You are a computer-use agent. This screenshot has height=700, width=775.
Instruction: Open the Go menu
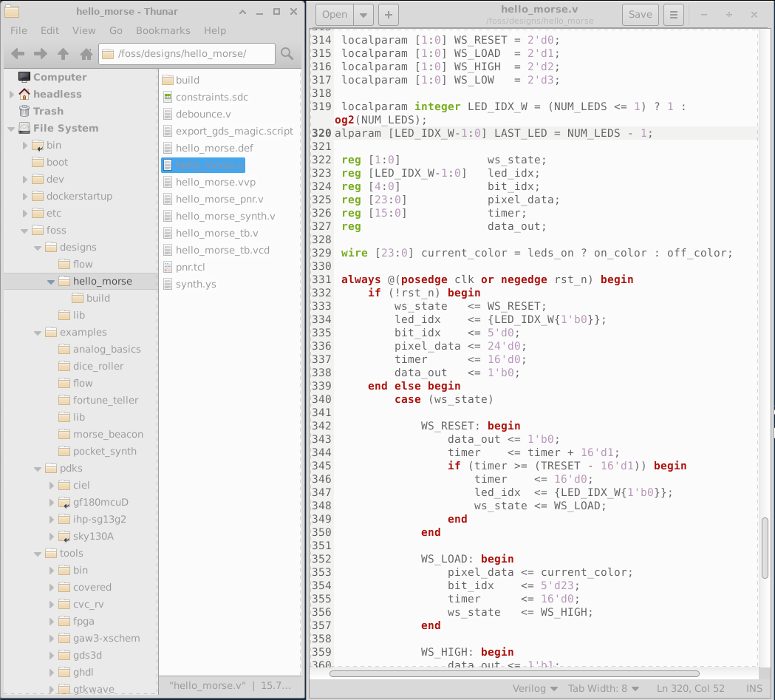point(116,30)
